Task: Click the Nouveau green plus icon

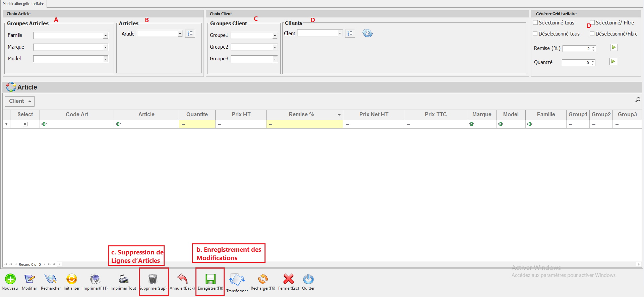Action: tap(10, 279)
